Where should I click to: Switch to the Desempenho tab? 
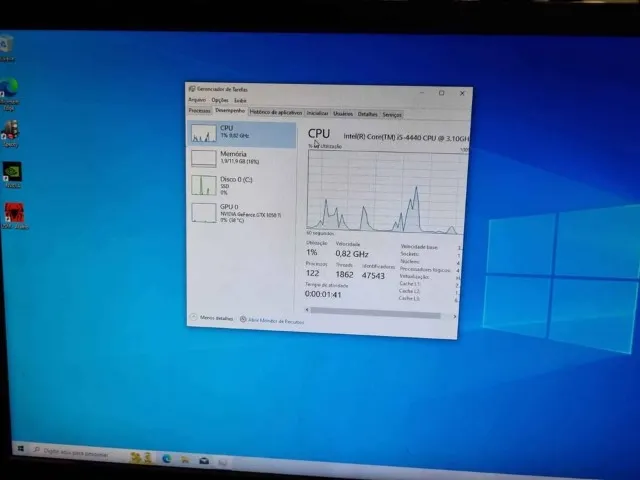coord(230,111)
